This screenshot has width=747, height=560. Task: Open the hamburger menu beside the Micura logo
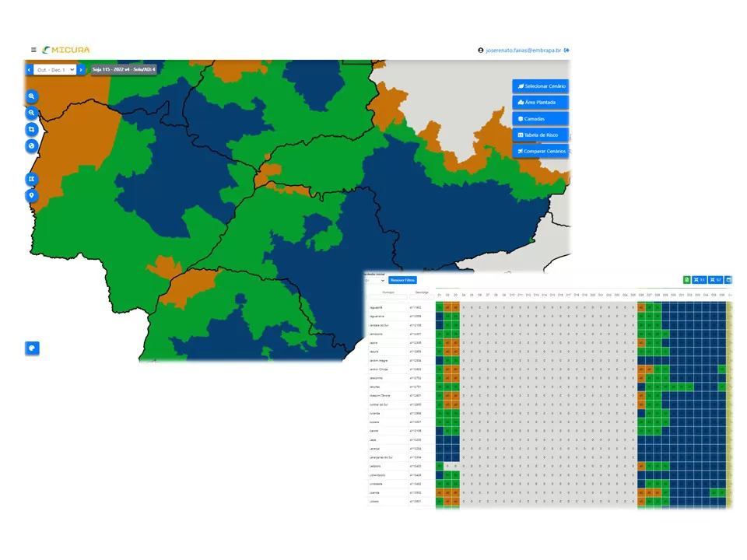(x=33, y=50)
